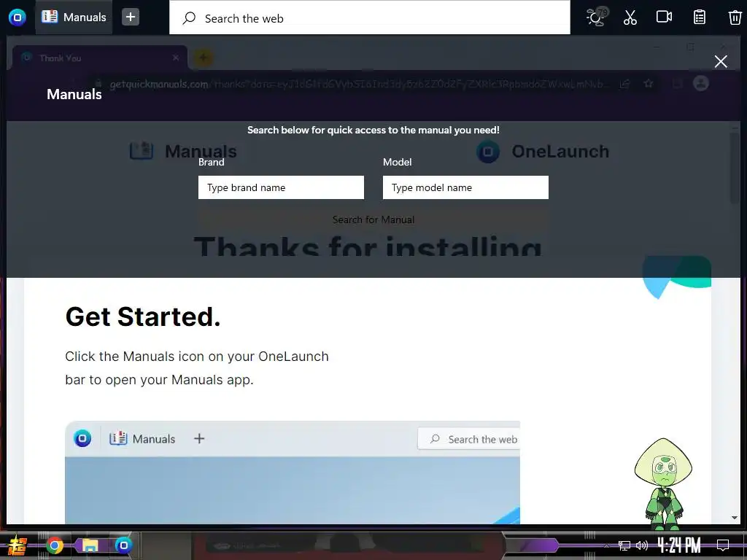The height and width of the screenshot is (560, 747).
Task: Open the Start button on taskbar
Action: pos(18,545)
